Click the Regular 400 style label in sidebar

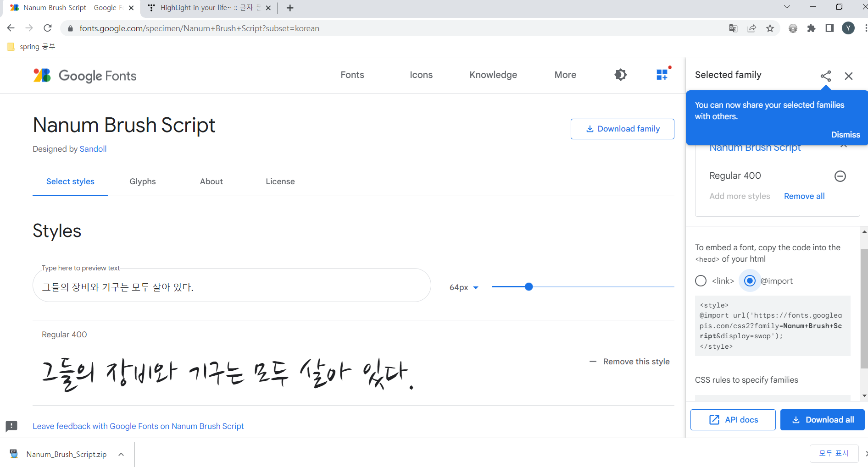735,176
